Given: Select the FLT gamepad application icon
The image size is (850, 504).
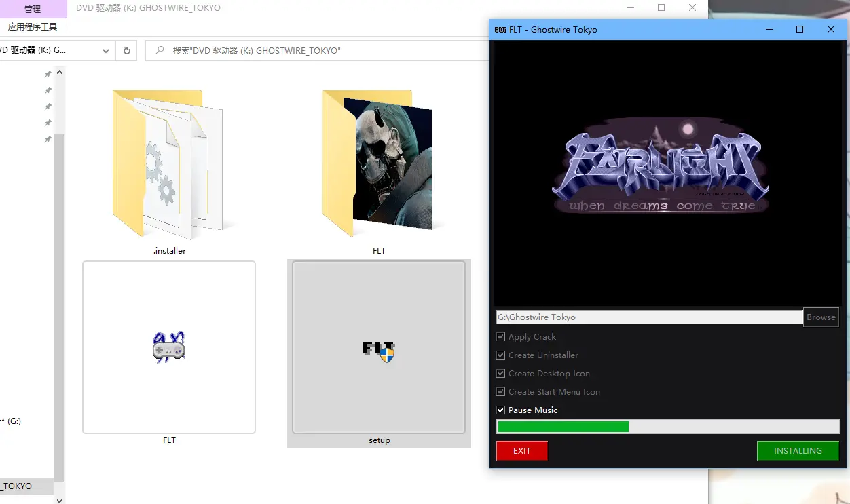Looking at the screenshot, I should [x=169, y=347].
